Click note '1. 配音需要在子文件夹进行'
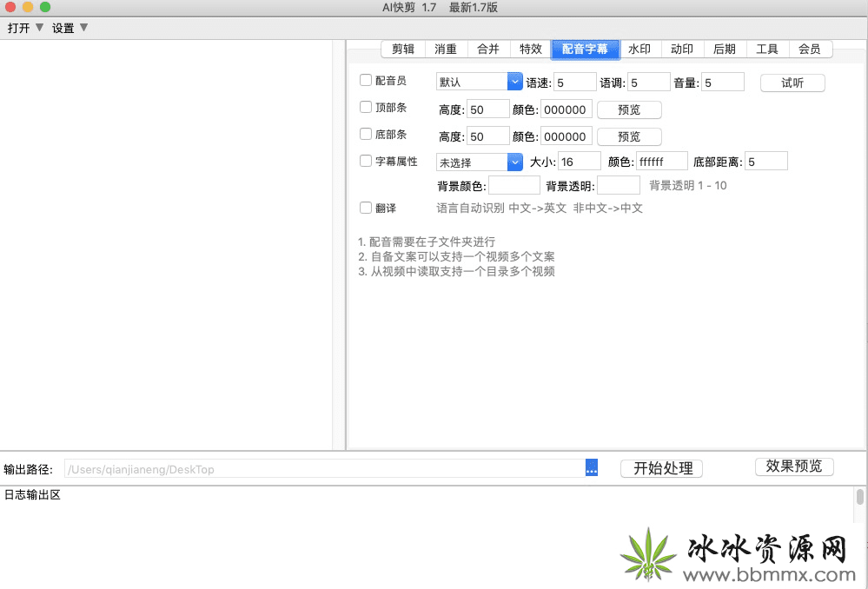 427,242
